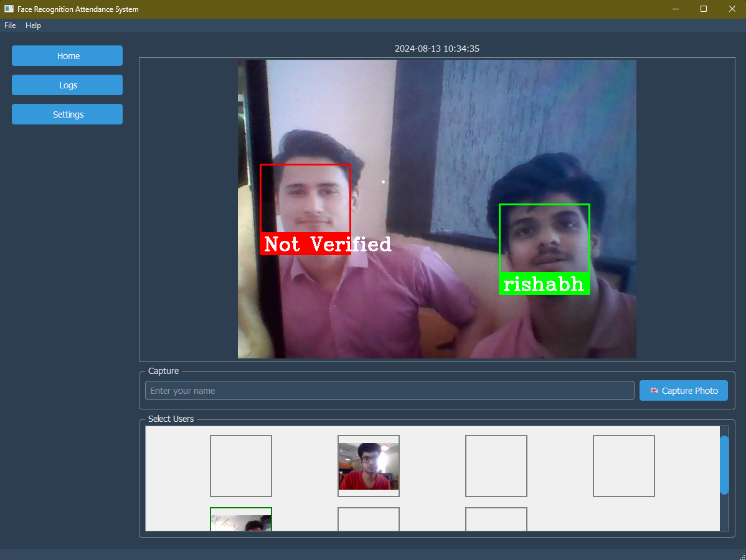Open the Settings page
746x560 pixels.
coord(67,114)
